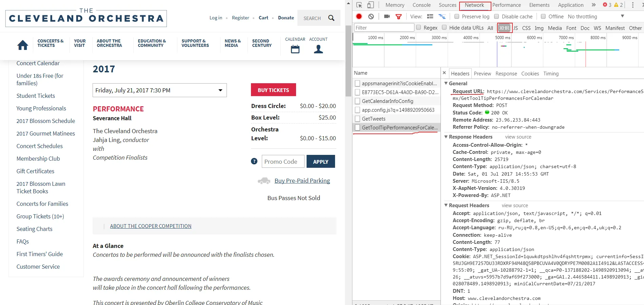Click the home icon in the site navigation
644x305 pixels.
pyautogui.click(x=23, y=45)
